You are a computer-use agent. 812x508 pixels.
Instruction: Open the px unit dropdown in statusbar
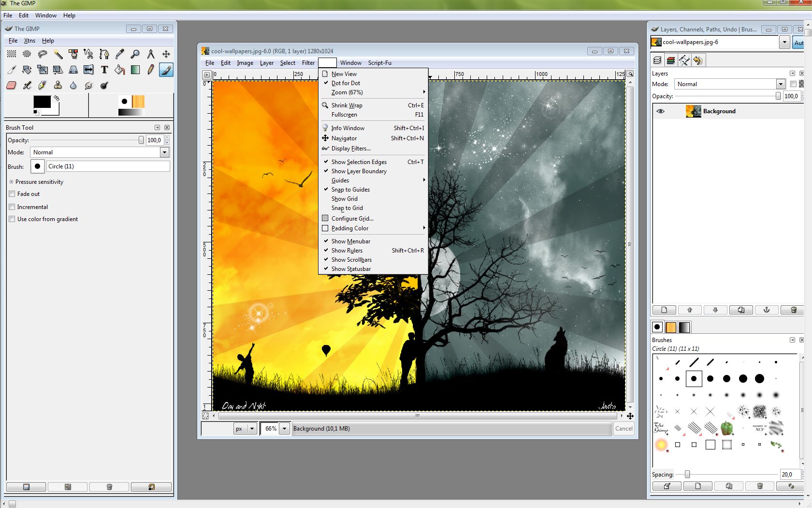(252, 429)
